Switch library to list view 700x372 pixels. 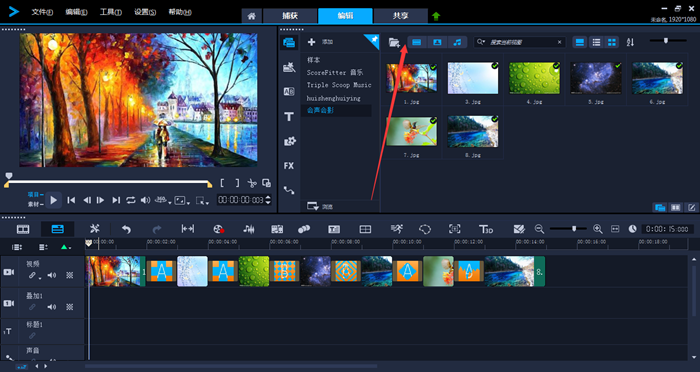(596, 42)
